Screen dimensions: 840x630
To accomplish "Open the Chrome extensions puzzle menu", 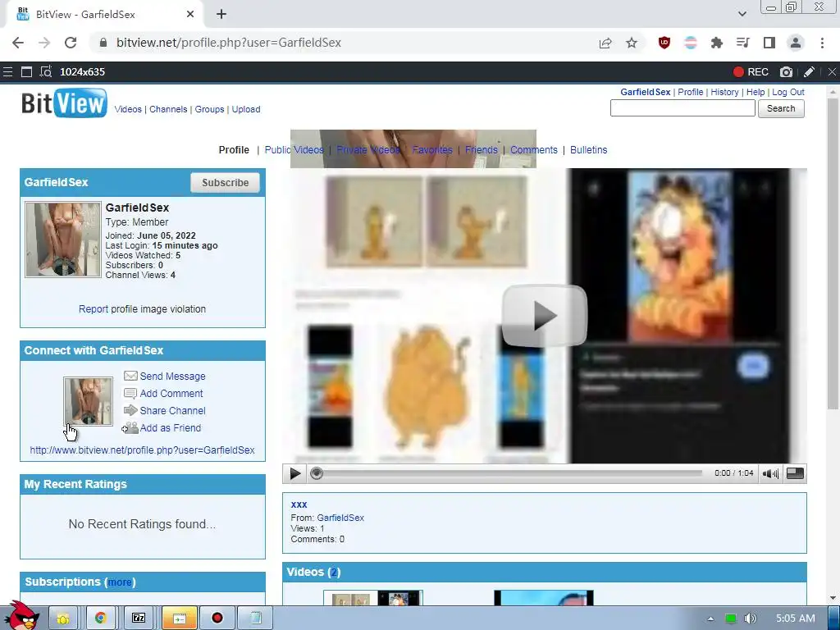I will pos(717,43).
